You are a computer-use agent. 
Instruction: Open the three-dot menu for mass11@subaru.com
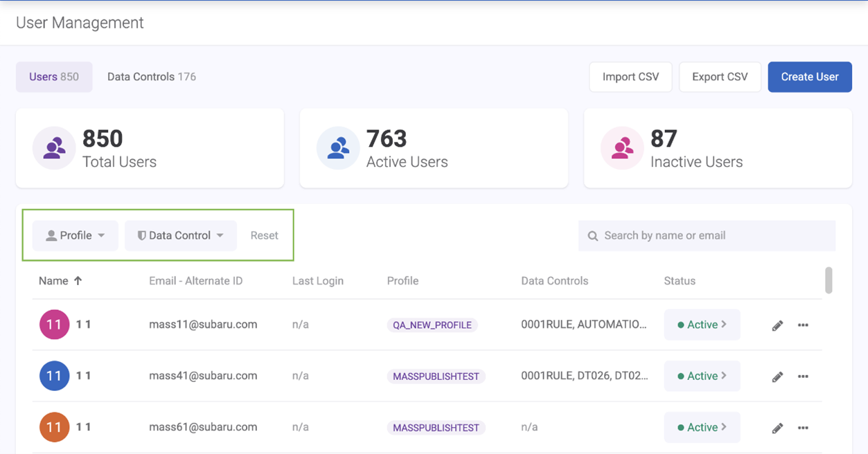coord(803,325)
